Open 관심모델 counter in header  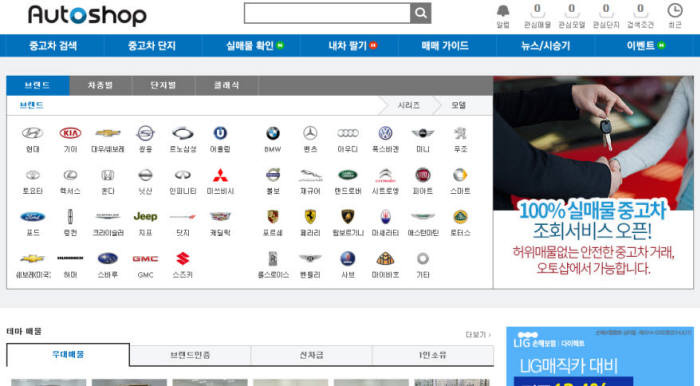tap(571, 16)
